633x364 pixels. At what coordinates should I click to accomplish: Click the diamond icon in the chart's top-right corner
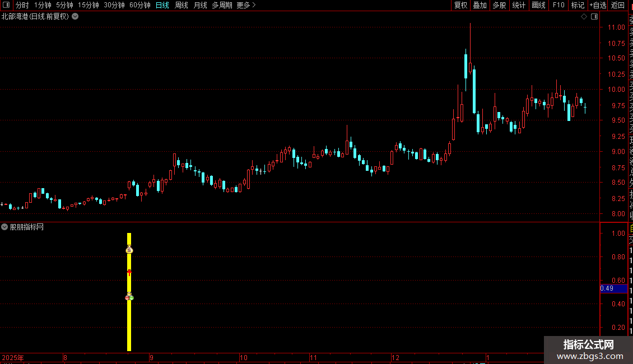coord(584,17)
